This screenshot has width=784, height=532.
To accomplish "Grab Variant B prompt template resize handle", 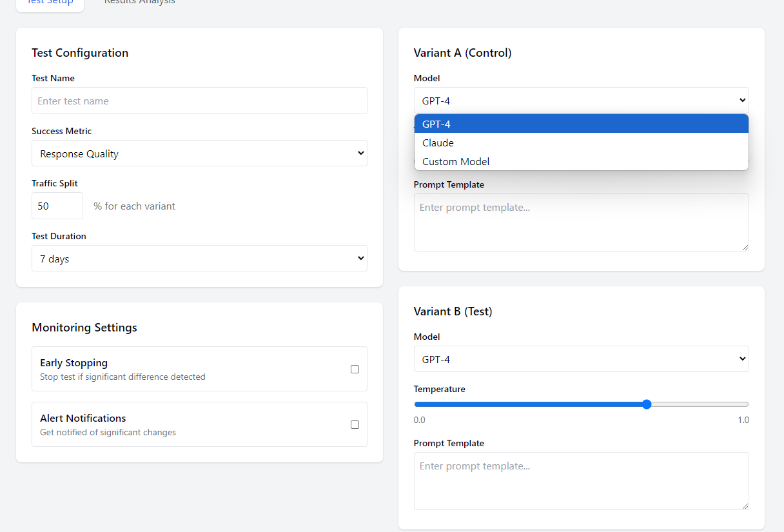I will 745,506.
